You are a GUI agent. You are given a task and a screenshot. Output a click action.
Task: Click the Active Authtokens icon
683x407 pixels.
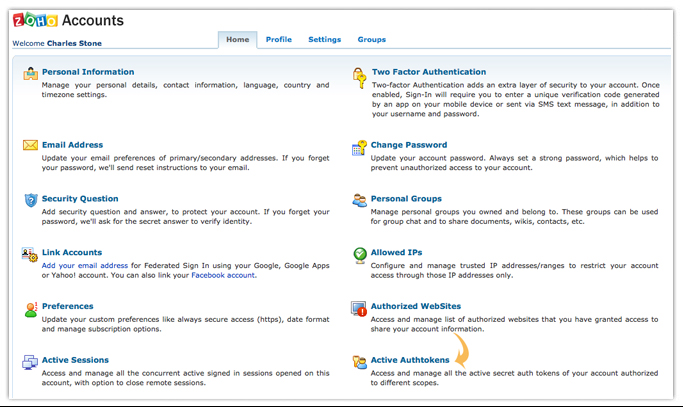tap(359, 362)
